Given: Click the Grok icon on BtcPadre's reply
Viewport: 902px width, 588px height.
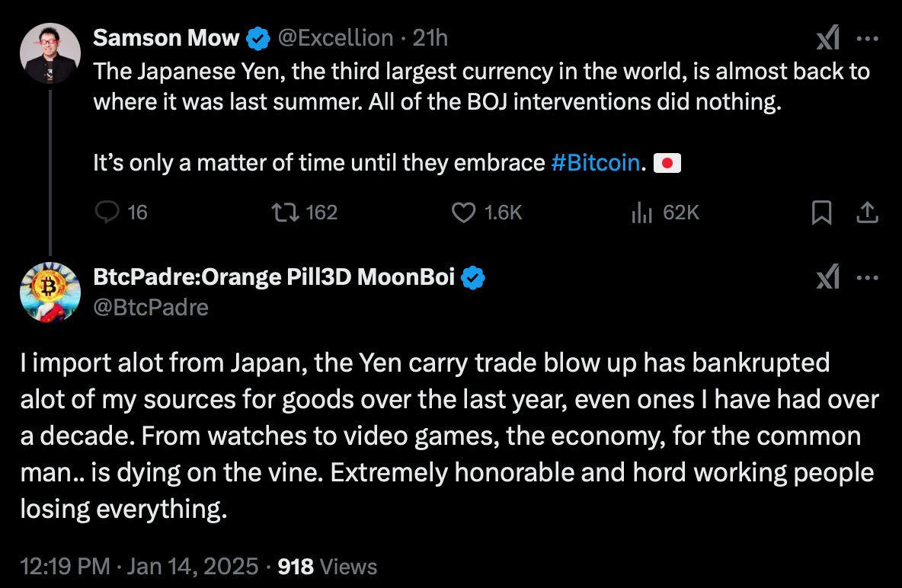Looking at the screenshot, I should coord(827,278).
